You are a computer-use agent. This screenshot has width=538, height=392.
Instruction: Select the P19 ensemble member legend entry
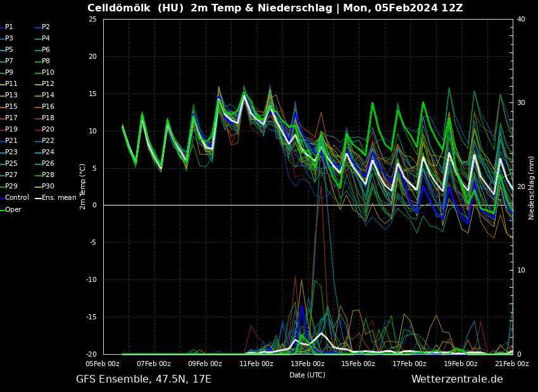[x=11, y=130]
